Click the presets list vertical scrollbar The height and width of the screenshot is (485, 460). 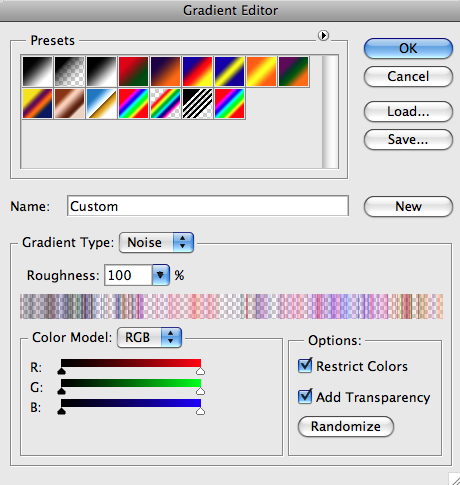click(x=330, y=112)
